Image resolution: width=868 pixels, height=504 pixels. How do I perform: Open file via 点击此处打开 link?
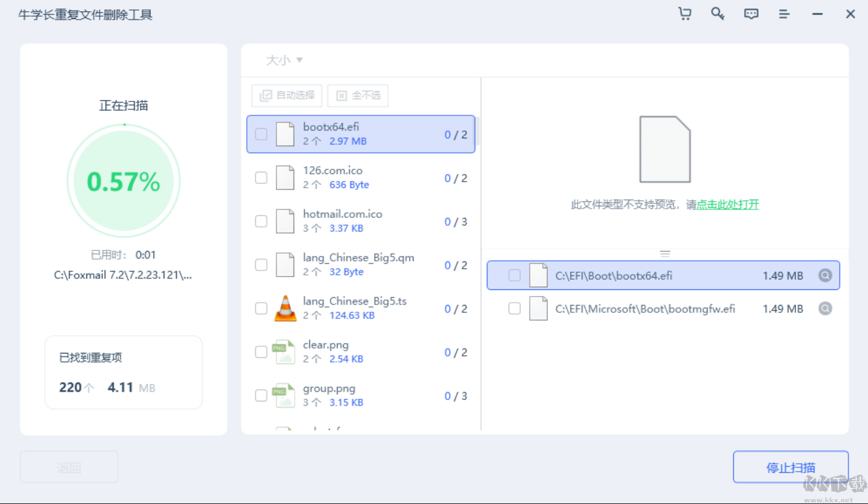tap(728, 205)
